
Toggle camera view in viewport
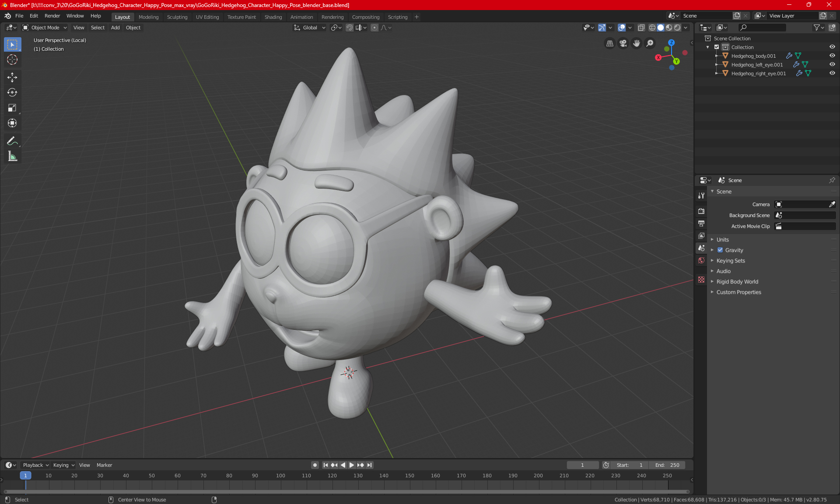623,43
